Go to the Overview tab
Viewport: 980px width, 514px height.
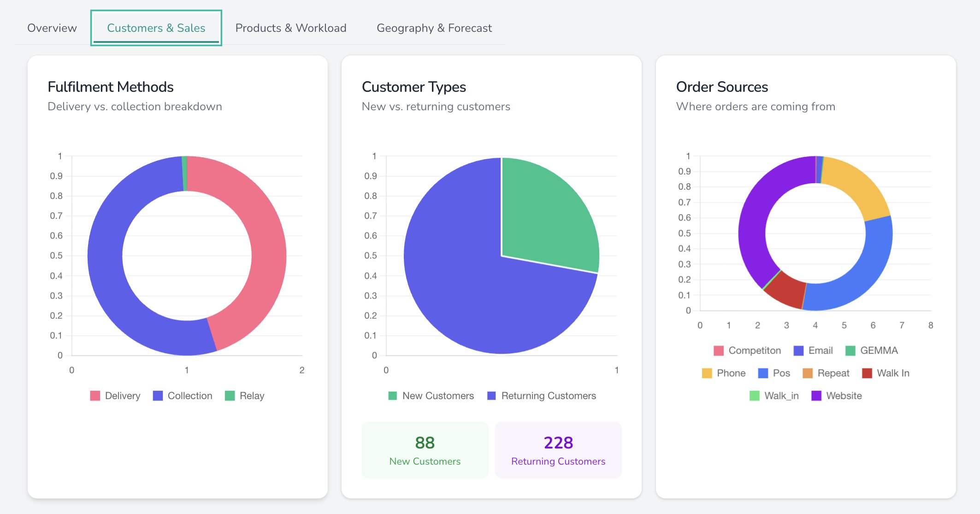click(x=52, y=28)
